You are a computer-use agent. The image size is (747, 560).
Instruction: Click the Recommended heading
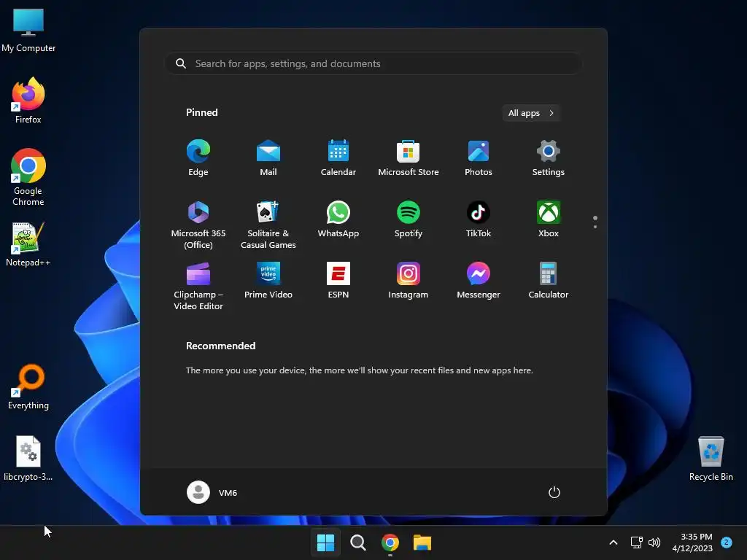(x=220, y=346)
